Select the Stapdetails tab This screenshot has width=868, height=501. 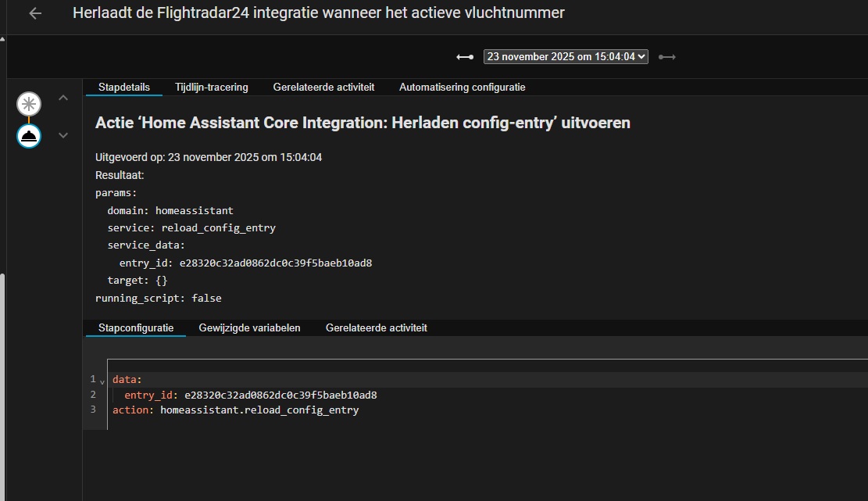tap(123, 88)
